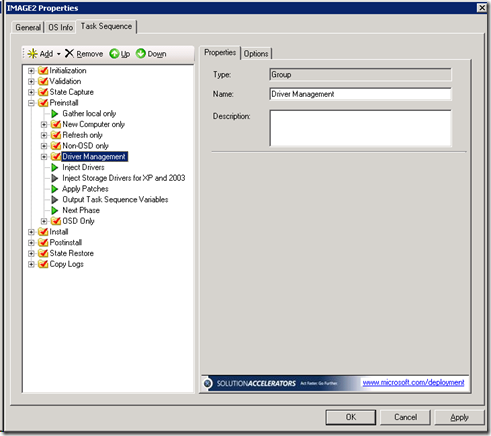Click gray arrow beside Inject Storage Drivers
The image size is (491, 436).
coord(55,178)
